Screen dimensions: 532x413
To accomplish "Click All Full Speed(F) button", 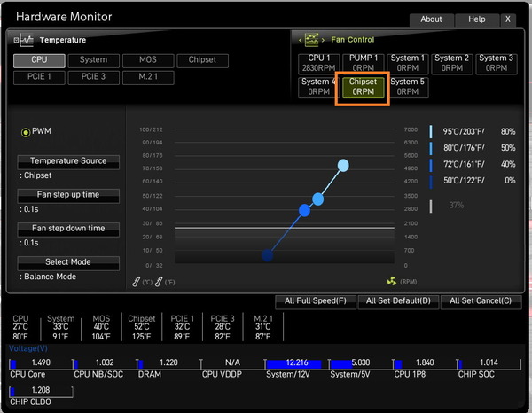I will click(x=316, y=301).
